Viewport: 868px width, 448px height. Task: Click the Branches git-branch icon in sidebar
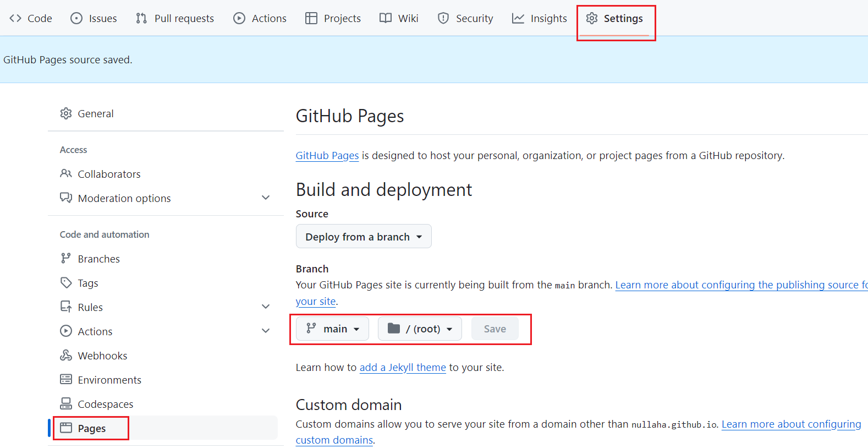(66, 258)
